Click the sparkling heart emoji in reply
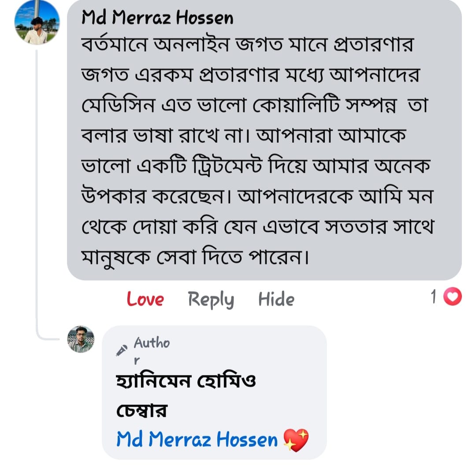This screenshot has width=476, height=466. pos(296,440)
